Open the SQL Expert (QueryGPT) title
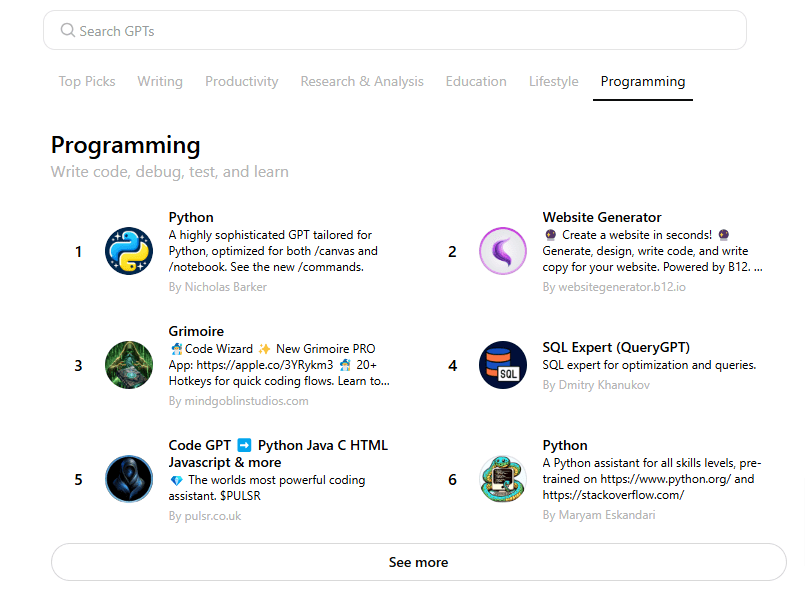 (616, 348)
